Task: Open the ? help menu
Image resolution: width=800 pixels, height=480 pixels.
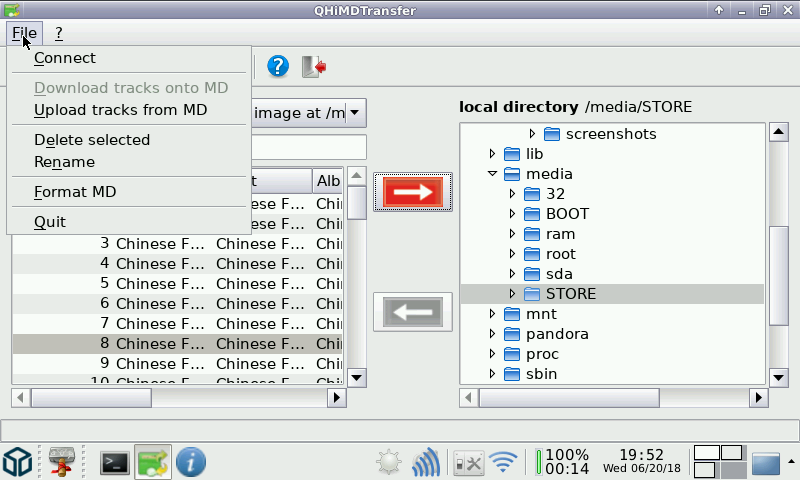Action: point(59,33)
